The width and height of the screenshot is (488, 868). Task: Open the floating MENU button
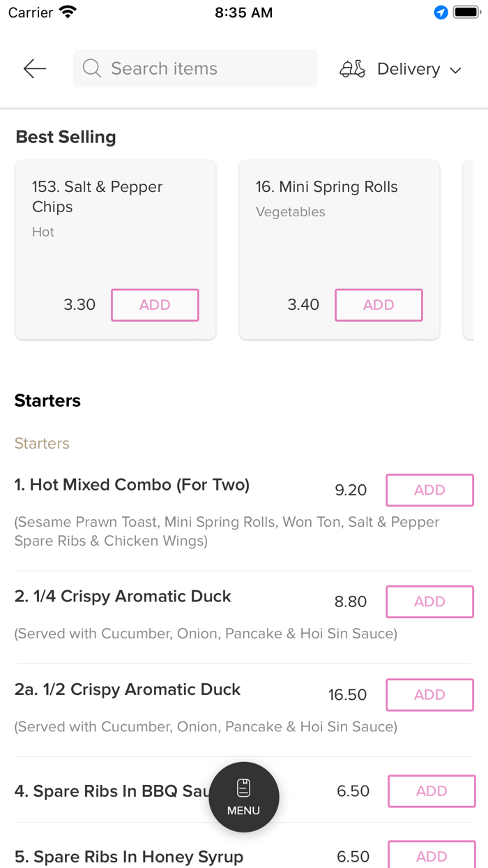244,797
